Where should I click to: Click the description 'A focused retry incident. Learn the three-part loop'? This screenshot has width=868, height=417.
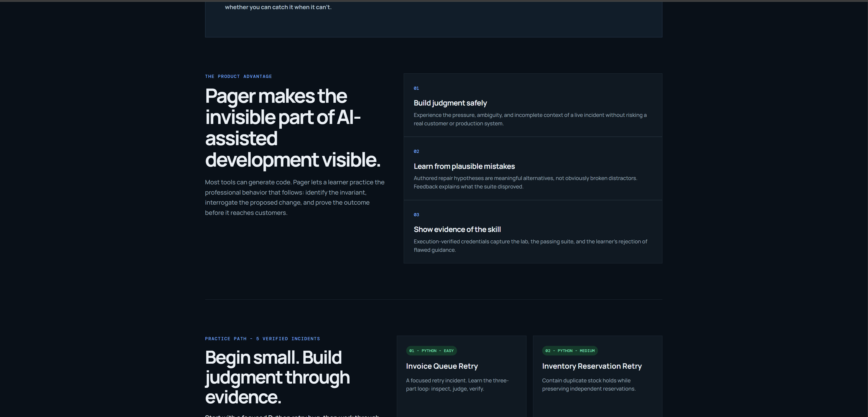tap(457, 385)
